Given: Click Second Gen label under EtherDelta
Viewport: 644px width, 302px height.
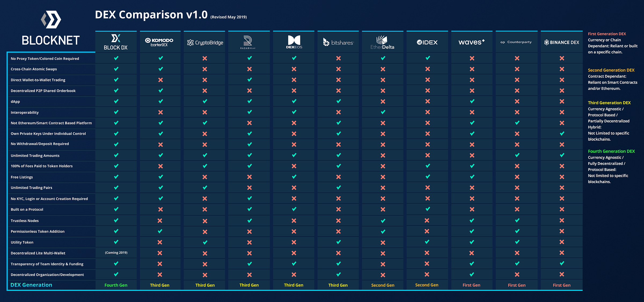Looking at the screenshot, I should (383, 285).
